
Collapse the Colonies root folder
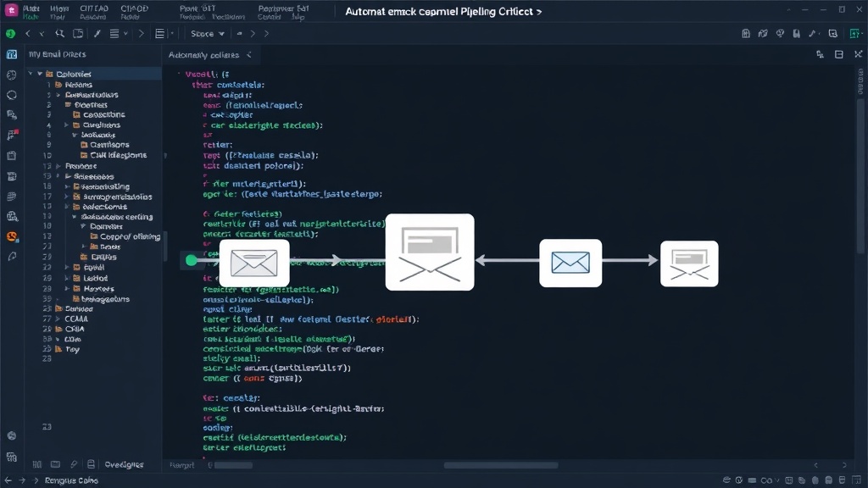(x=40, y=74)
